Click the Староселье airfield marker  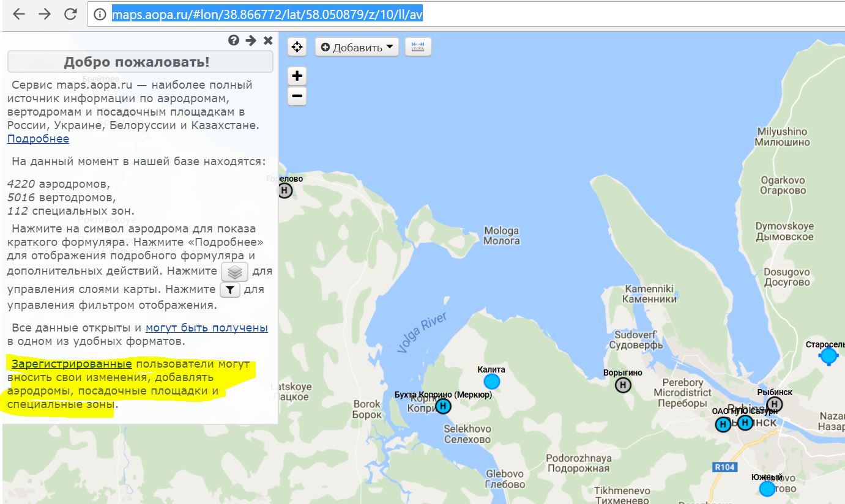click(828, 355)
